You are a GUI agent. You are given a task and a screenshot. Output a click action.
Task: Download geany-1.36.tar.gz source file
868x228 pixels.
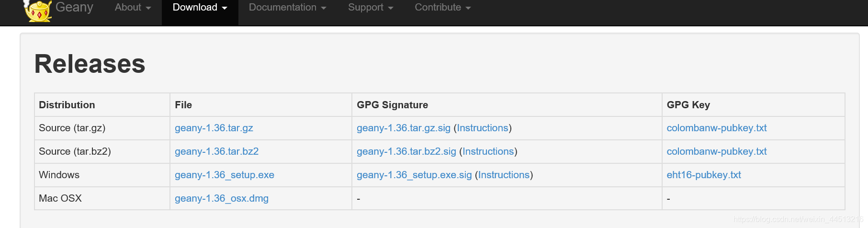[214, 128]
